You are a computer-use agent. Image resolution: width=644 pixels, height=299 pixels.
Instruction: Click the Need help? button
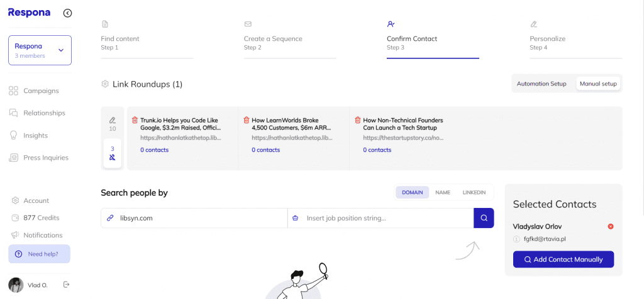coord(40,254)
